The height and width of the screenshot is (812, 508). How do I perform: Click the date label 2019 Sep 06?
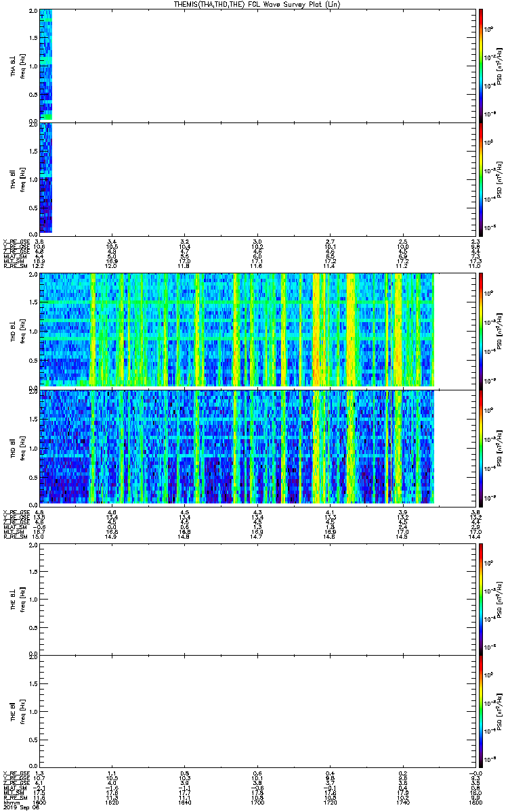coord(20,807)
